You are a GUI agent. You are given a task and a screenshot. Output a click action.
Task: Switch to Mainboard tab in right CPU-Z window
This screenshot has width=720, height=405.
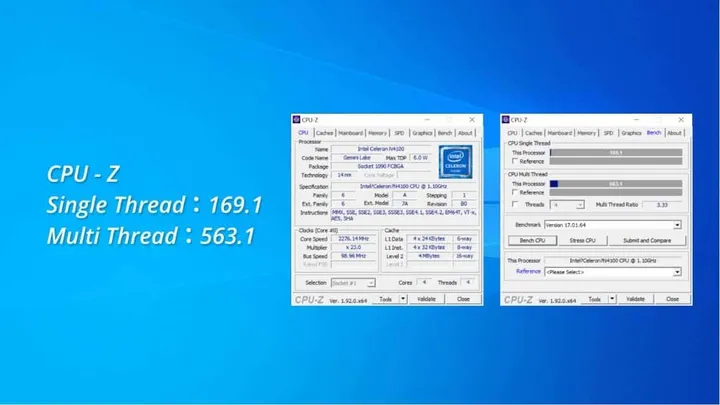click(x=560, y=133)
